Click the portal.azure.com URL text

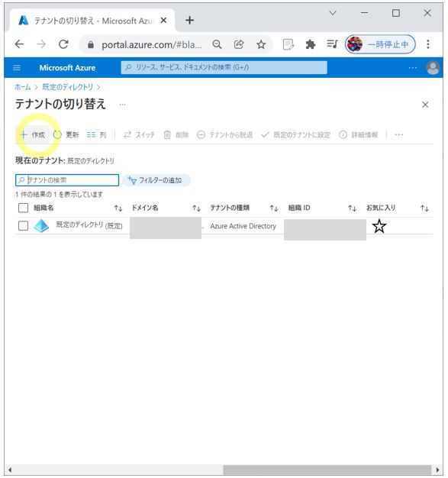pos(151,45)
